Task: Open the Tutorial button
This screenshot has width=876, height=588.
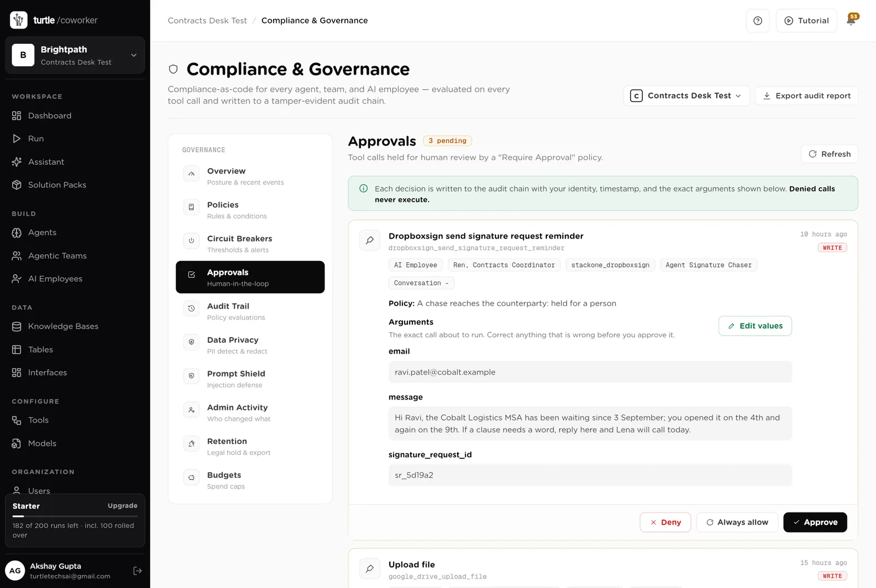Action: (x=806, y=21)
